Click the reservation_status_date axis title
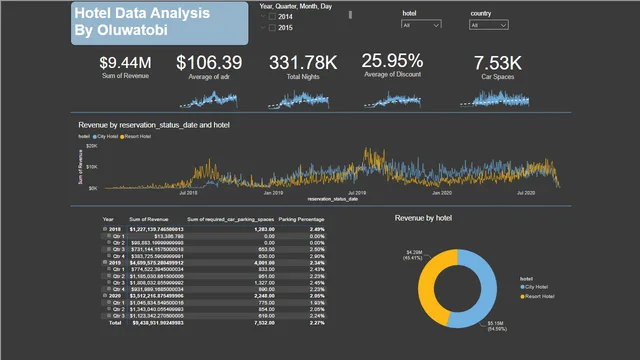Image resolution: width=640 pixels, height=360 pixels. coord(333,199)
